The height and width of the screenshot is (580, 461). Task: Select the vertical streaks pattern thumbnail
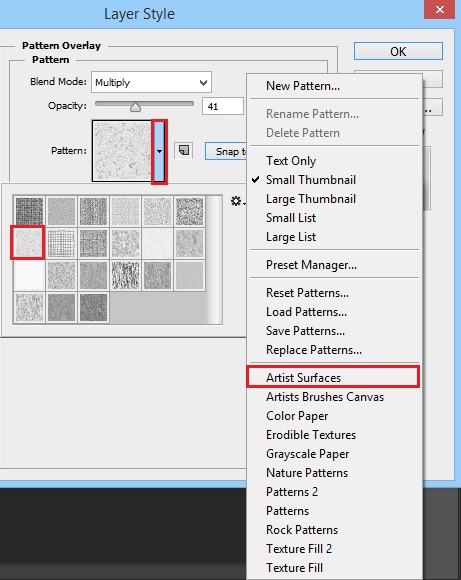(125, 275)
